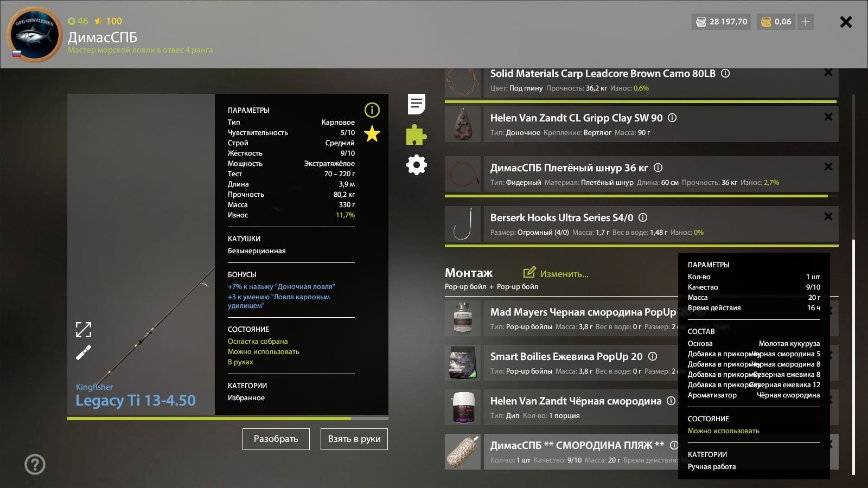Click the player avatar emblem

point(34,35)
